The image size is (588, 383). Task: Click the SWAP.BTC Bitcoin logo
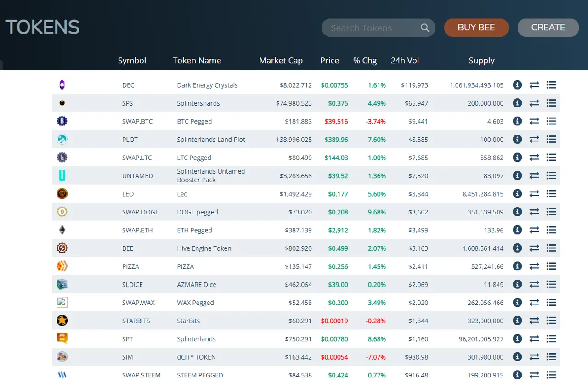click(62, 121)
